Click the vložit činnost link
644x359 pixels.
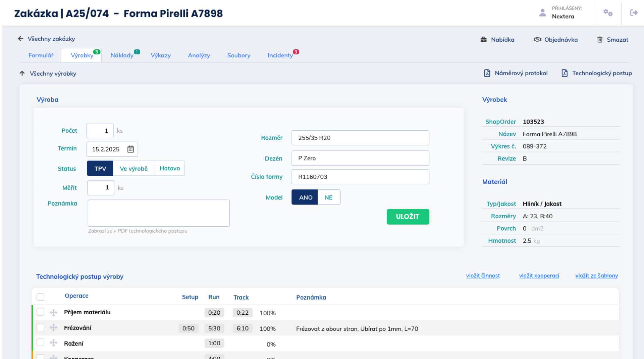point(483,276)
